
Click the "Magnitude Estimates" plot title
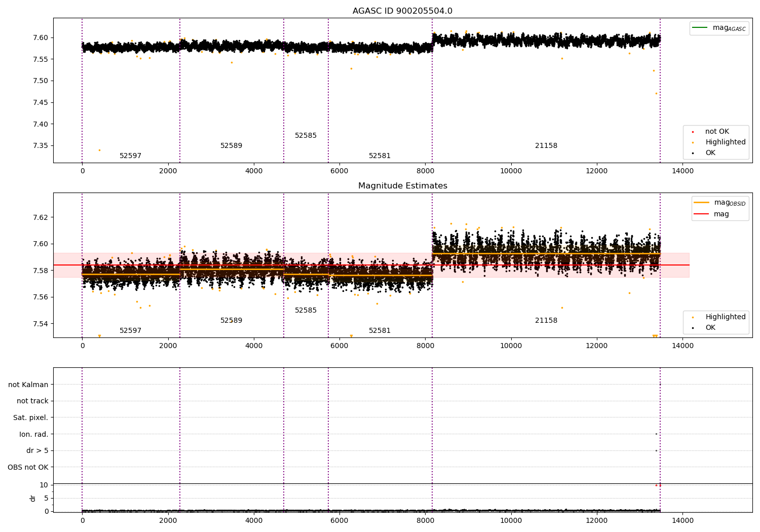pos(402,186)
